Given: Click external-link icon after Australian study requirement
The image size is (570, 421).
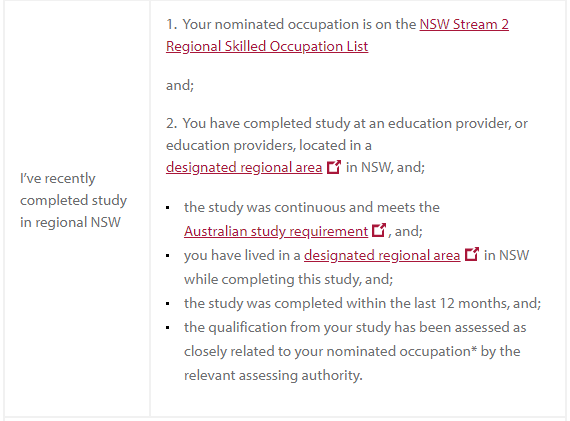Looking at the screenshot, I should 379,230.
